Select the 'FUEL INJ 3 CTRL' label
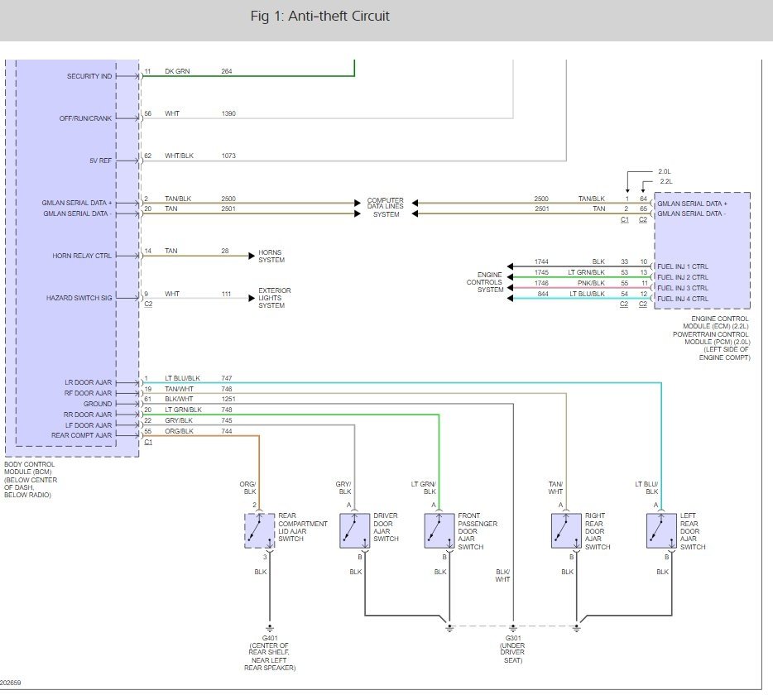The width and height of the screenshot is (773, 700). tap(683, 288)
